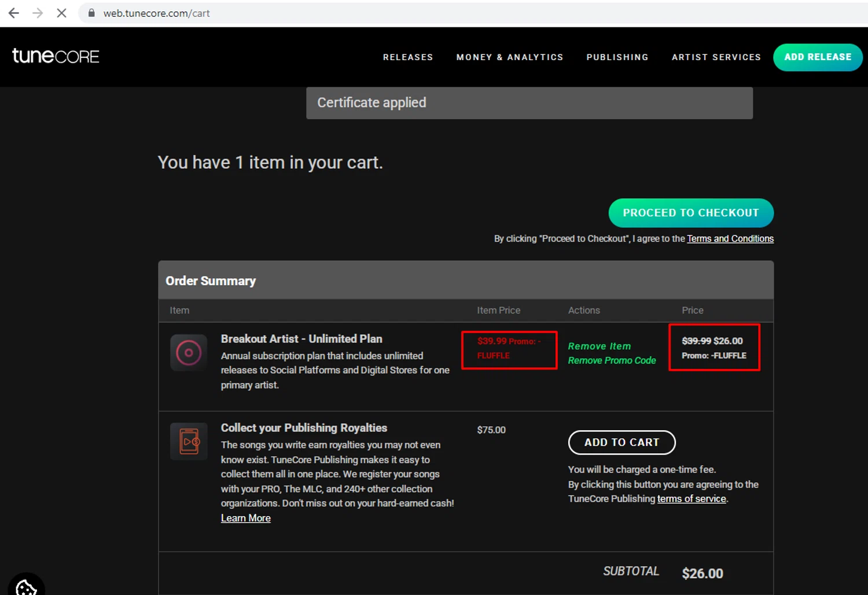The height and width of the screenshot is (595, 868).
Task: Open the Learn More link
Action: 245,518
